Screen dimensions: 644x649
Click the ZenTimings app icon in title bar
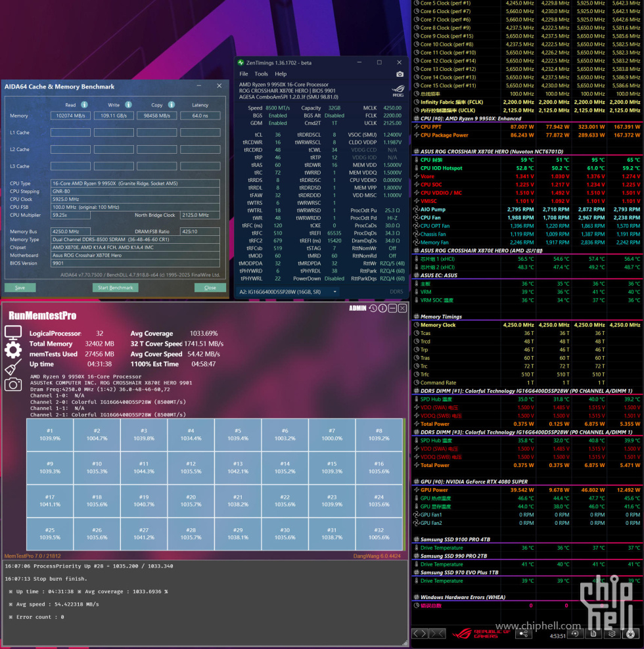(241, 62)
